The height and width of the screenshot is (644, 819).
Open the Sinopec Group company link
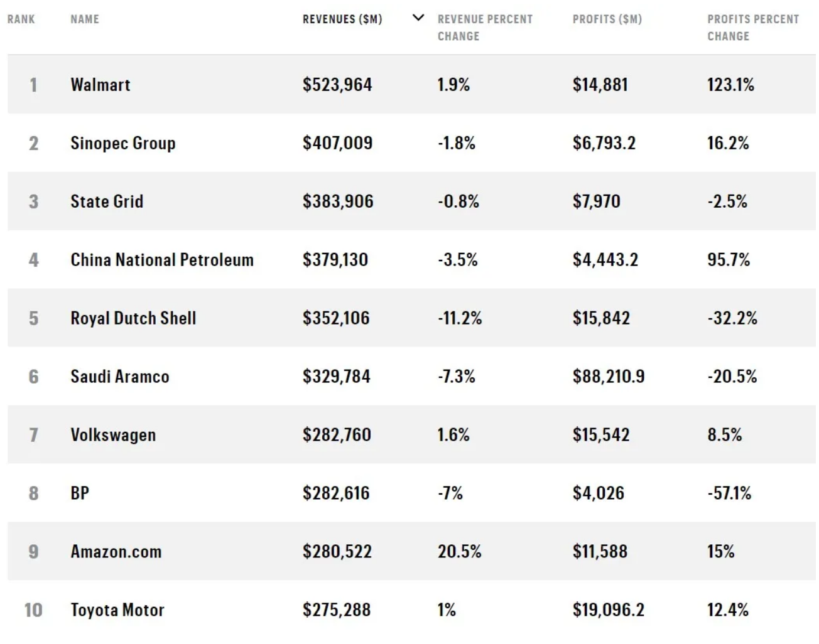point(123,143)
